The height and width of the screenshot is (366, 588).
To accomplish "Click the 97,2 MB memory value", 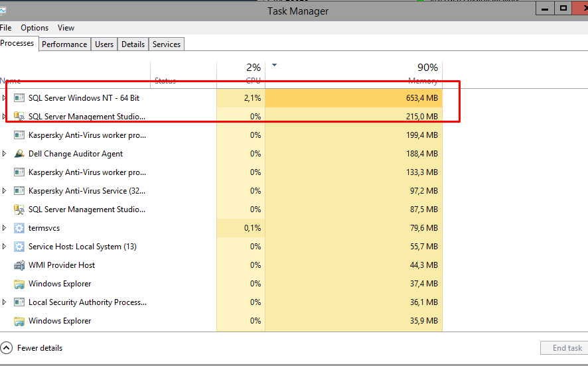I will pyautogui.click(x=424, y=191).
